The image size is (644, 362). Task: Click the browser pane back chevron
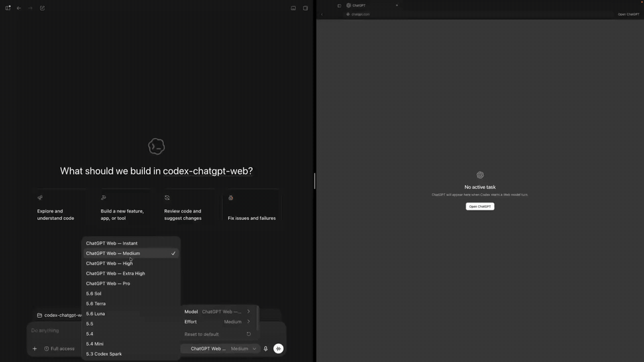tap(322, 14)
